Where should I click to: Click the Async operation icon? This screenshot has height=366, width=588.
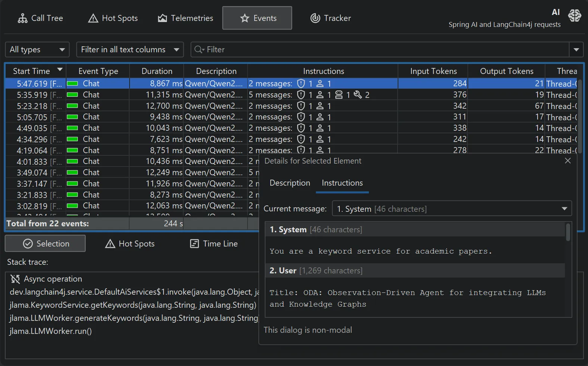tap(15, 279)
